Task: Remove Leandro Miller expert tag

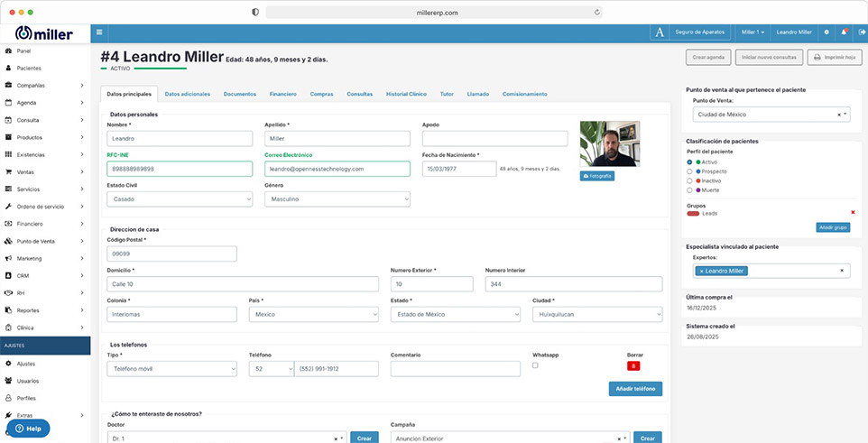Action: (x=701, y=271)
